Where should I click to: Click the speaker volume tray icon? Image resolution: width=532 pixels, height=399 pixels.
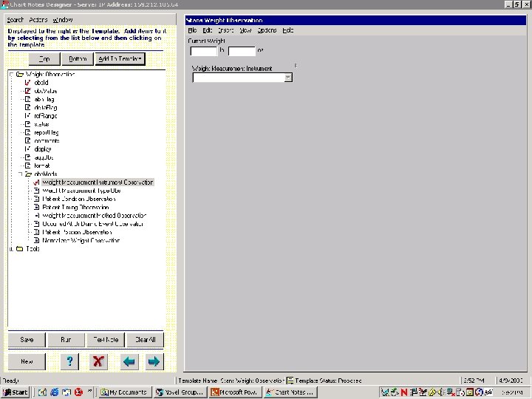[440, 392]
